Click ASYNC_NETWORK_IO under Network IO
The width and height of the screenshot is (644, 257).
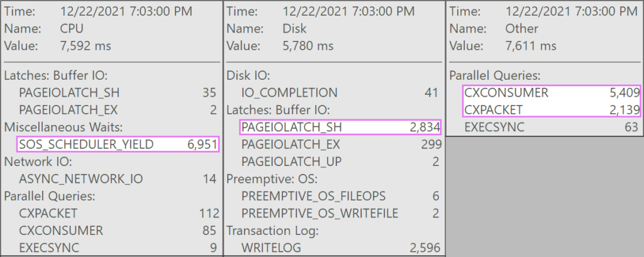(x=118, y=178)
